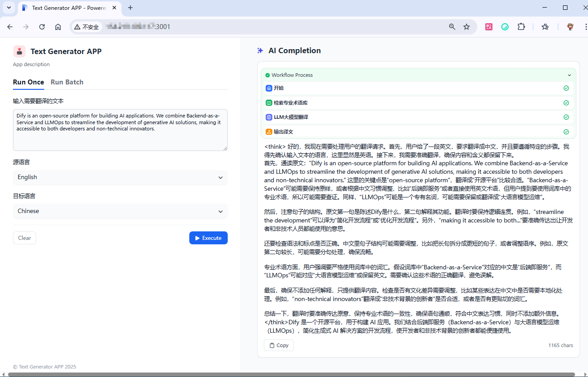Click the LLM大模型翻译 node icon
This screenshot has width=588, height=377.
269,117
